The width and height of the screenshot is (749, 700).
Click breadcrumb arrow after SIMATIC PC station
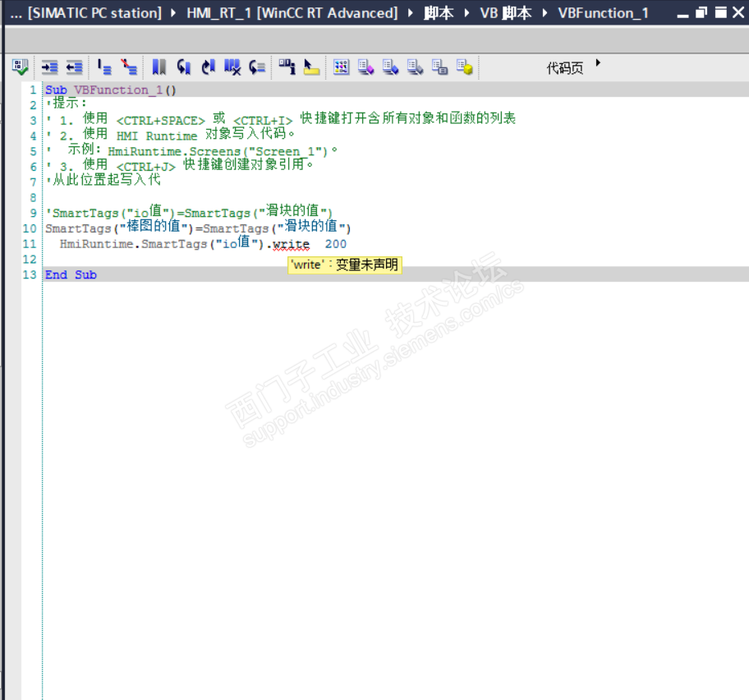pos(173,12)
